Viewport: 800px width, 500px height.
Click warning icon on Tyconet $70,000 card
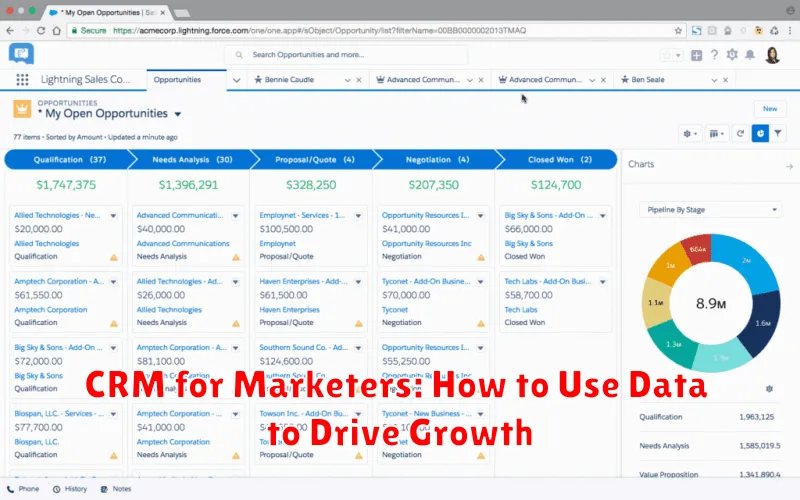[x=481, y=323]
